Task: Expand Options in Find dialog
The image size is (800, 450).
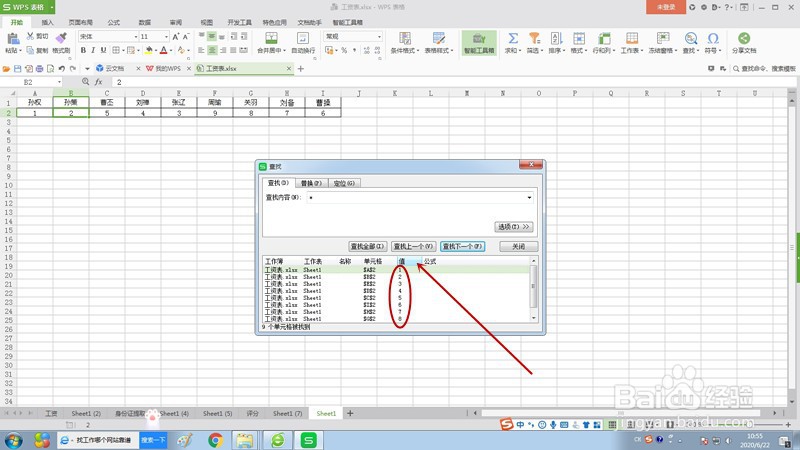Action: click(514, 227)
